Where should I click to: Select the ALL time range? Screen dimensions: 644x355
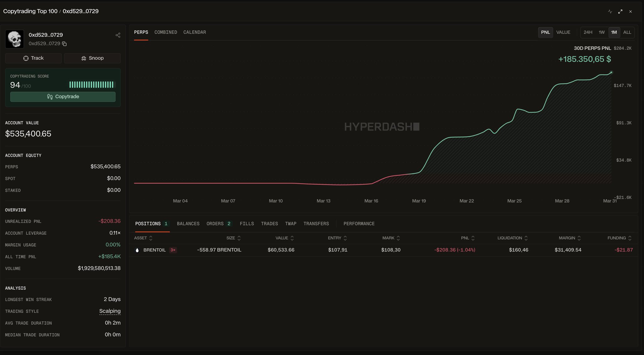pos(627,32)
